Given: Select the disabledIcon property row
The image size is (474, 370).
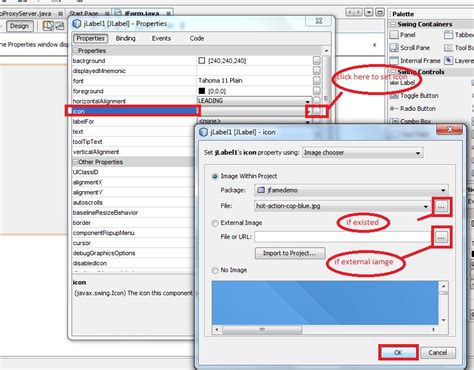Looking at the screenshot, I should point(134,263).
